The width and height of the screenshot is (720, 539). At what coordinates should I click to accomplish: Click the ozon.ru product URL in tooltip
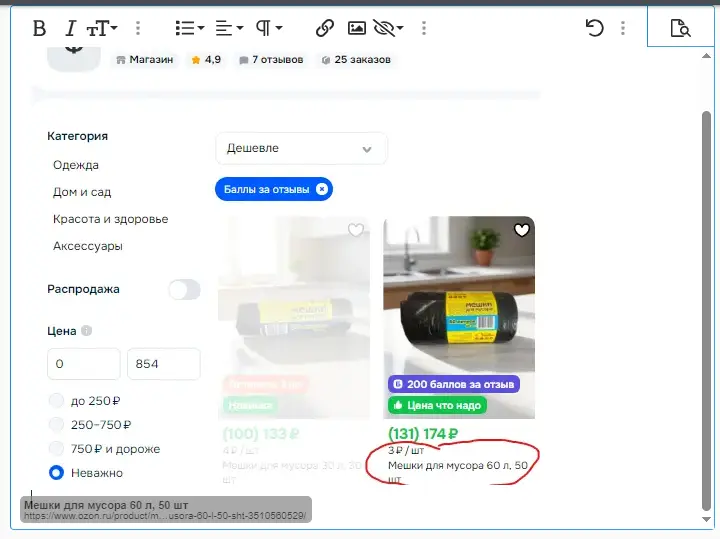click(165, 516)
